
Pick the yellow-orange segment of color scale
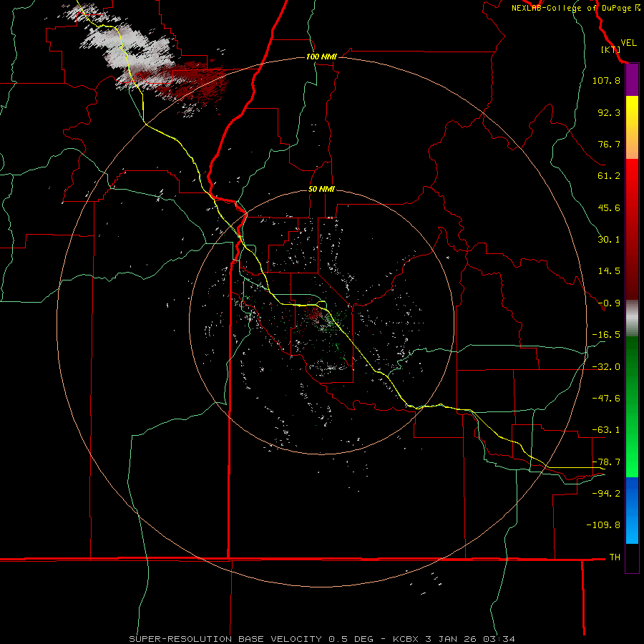pyautogui.click(x=632, y=127)
